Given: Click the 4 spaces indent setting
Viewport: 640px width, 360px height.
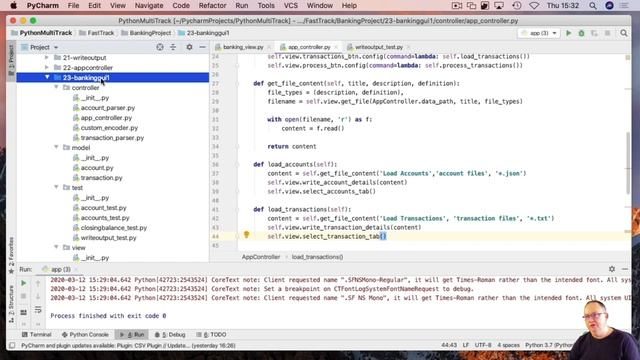Looking at the screenshot, I should [508, 345].
